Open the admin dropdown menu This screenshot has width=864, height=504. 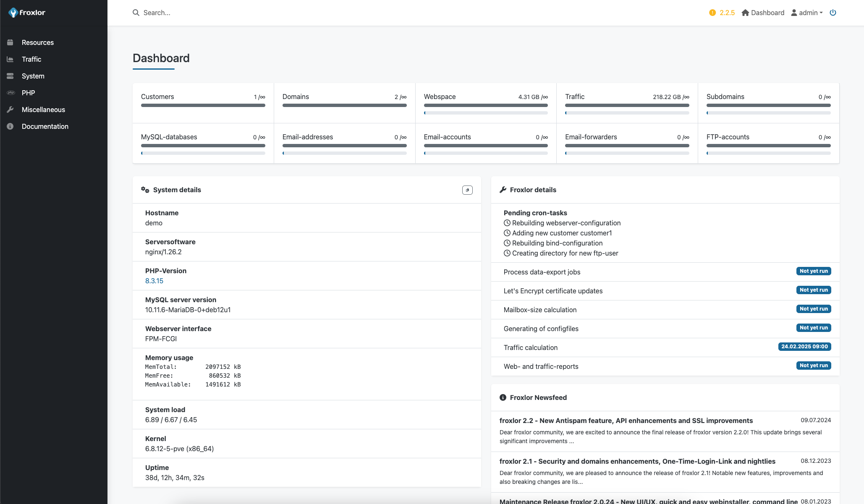pos(807,13)
